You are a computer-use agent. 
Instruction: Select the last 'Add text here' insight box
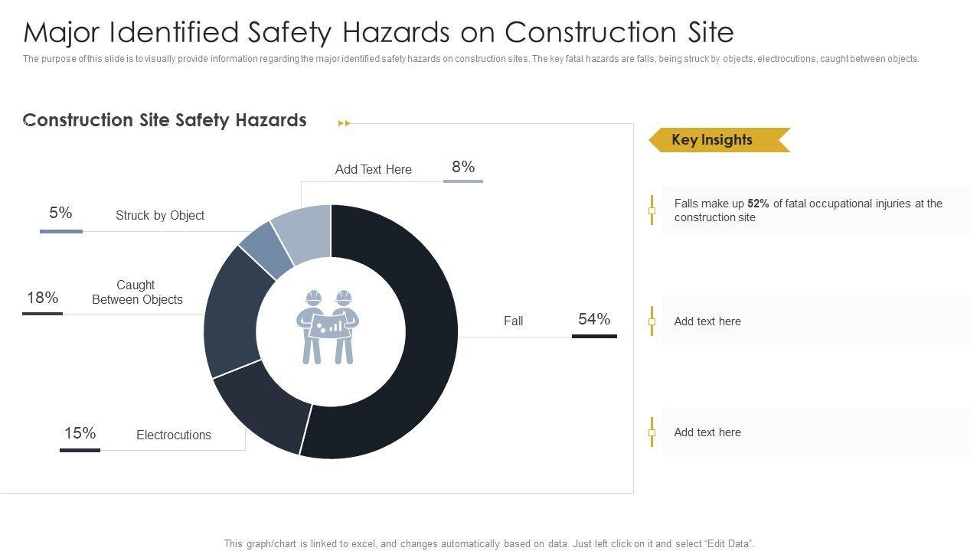pyautogui.click(x=815, y=432)
